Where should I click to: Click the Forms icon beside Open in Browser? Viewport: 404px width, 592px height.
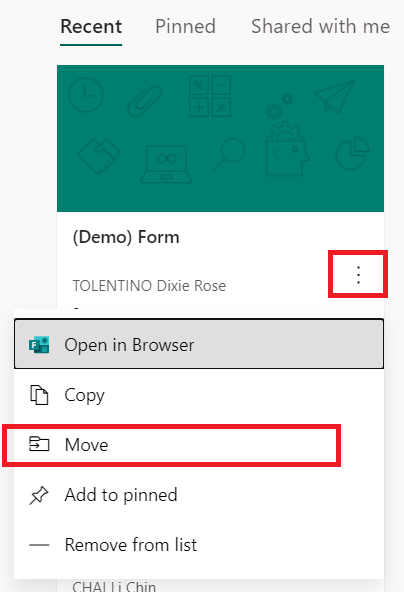pyautogui.click(x=39, y=344)
